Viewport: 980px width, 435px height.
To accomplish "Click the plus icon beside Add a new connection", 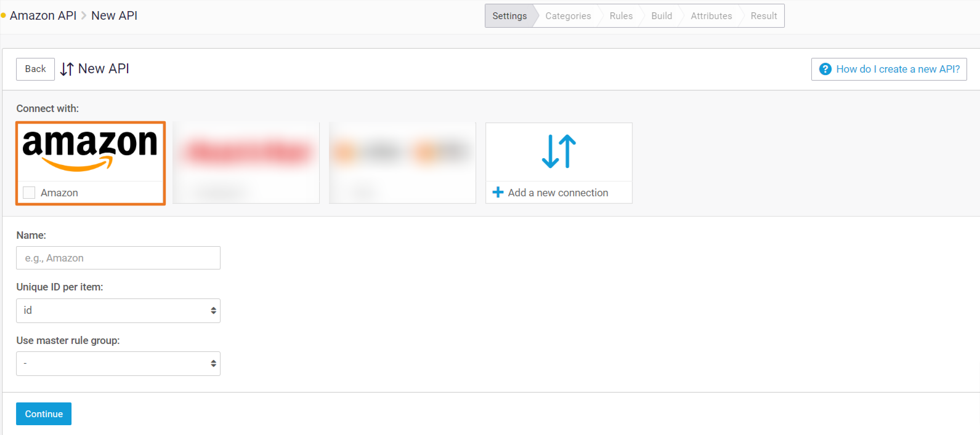I will [498, 193].
